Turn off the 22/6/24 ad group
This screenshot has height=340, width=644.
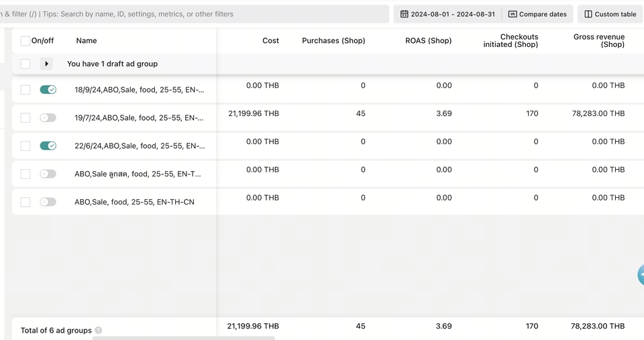point(48,146)
